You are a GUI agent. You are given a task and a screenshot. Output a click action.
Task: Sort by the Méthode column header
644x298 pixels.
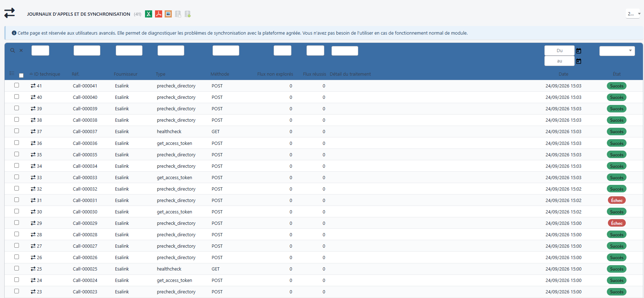(220, 74)
